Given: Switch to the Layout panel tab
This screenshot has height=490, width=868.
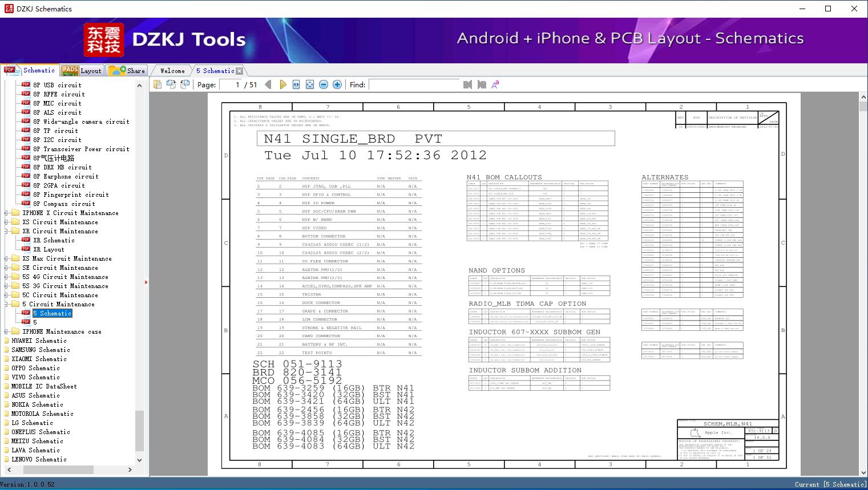Looking at the screenshot, I should click(x=82, y=71).
